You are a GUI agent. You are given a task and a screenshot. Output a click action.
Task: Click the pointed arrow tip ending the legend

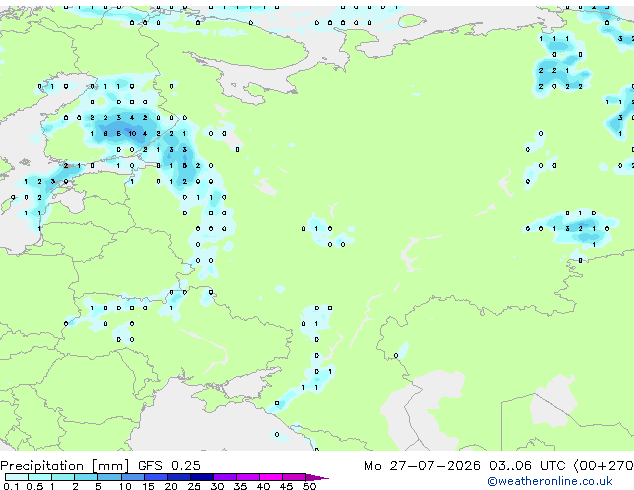click(x=319, y=478)
